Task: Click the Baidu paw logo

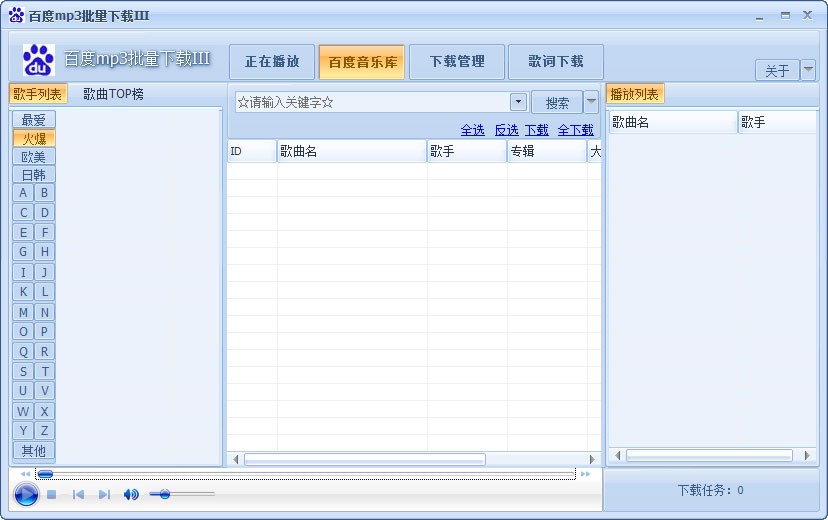Action: click(x=38, y=60)
